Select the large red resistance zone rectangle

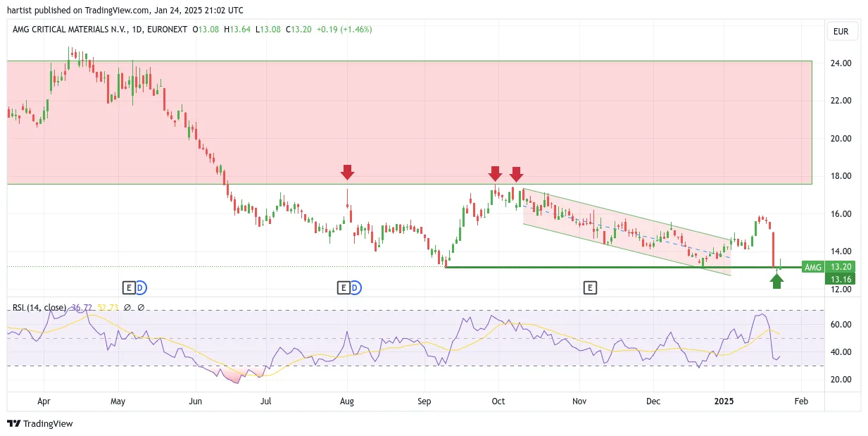coord(409,123)
